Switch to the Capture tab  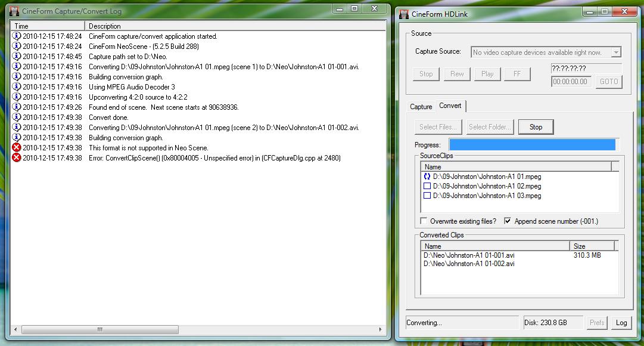click(421, 107)
